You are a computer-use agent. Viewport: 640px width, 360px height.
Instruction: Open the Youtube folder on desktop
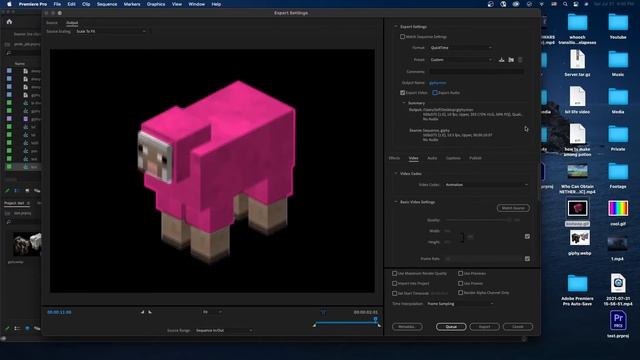point(618,26)
